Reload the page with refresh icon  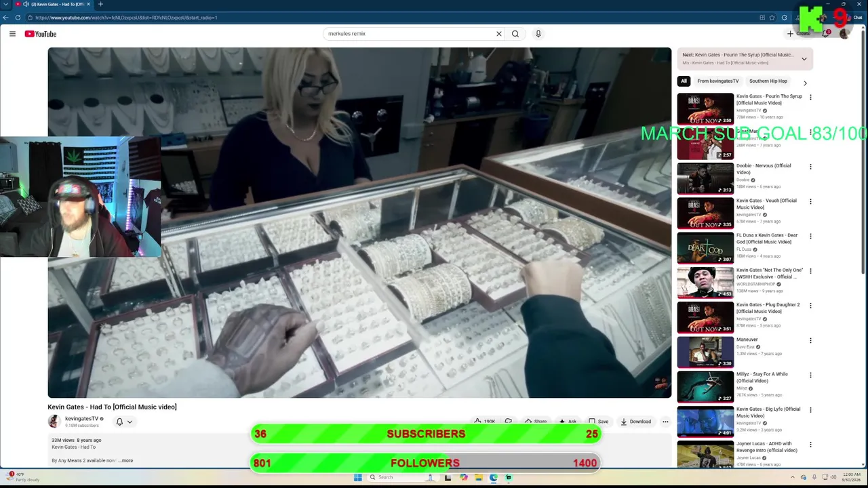pyautogui.click(x=18, y=18)
